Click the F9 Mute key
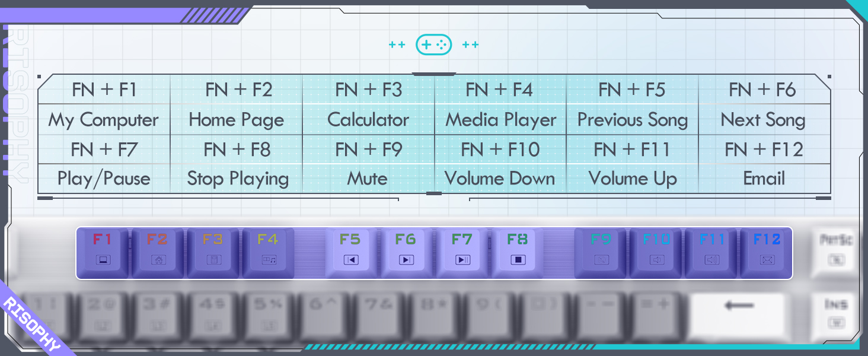This screenshot has height=356, width=868. pos(601,252)
